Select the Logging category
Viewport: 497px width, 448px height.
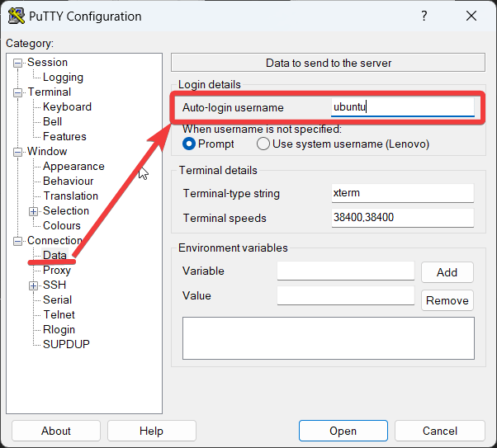pos(63,77)
